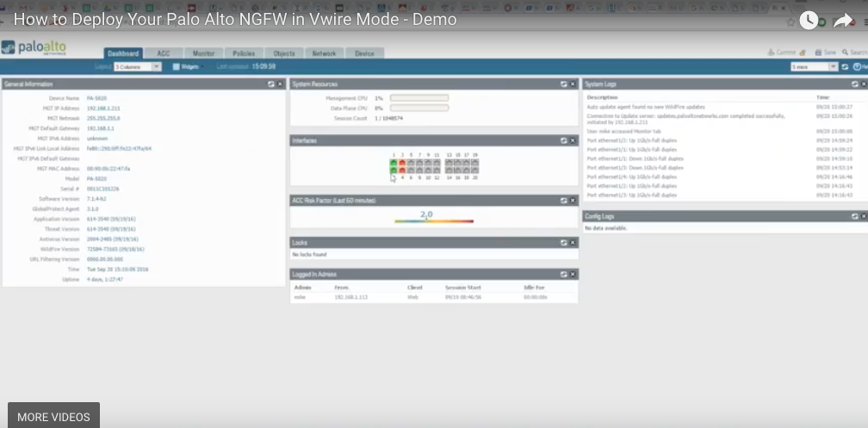
Task: Click the Description column header in System Logs
Action: [602, 97]
